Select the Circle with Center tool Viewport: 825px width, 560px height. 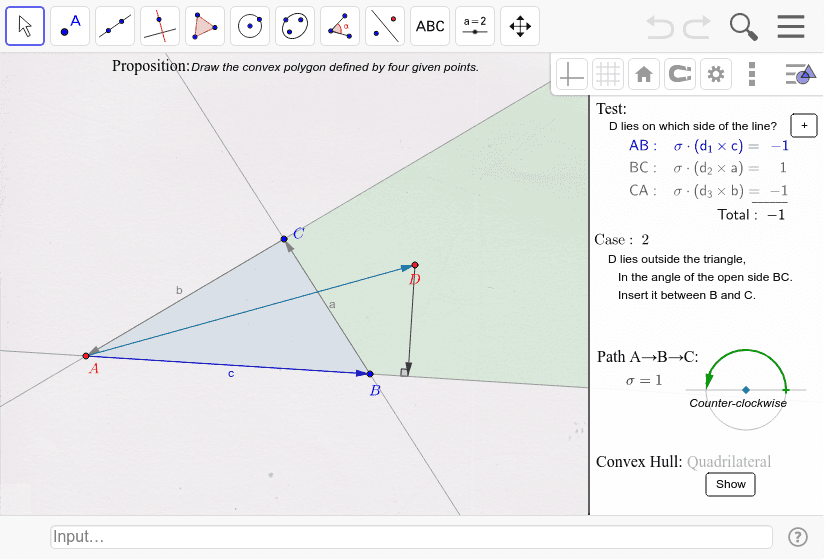[250, 26]
